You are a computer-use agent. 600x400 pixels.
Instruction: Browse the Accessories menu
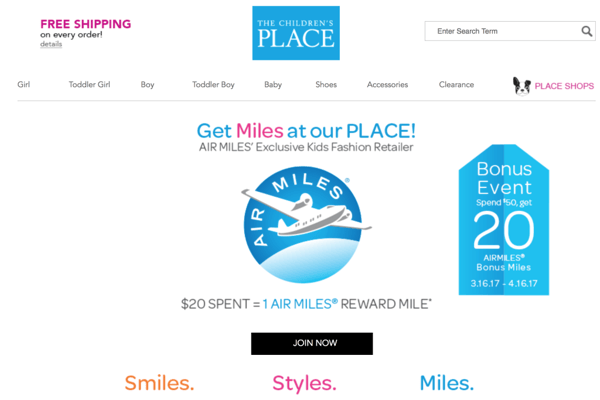[x=387, y=85]
